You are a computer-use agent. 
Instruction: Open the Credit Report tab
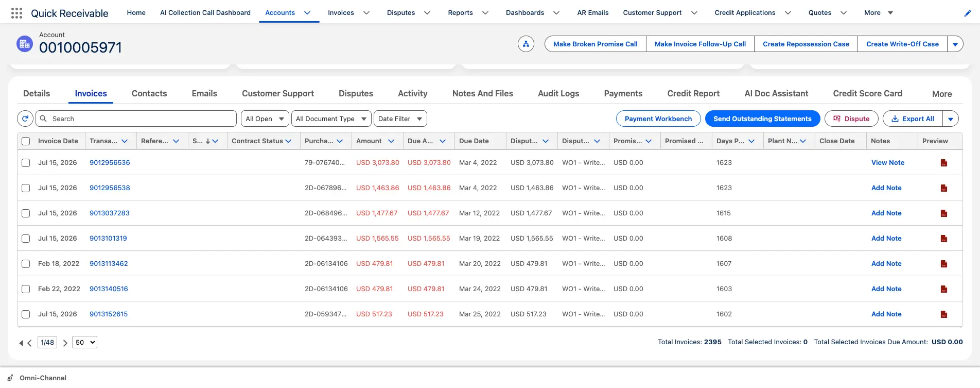pos(693,94)
